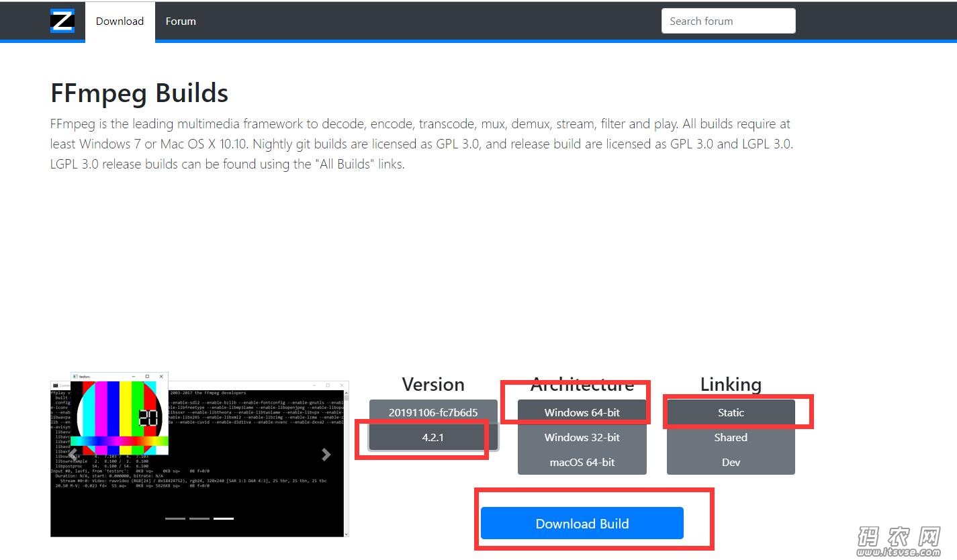Image resolution: width=957 pixels, height=560 pixels.
Task: Select first carousel indicator
Action: tap(175, 518)
